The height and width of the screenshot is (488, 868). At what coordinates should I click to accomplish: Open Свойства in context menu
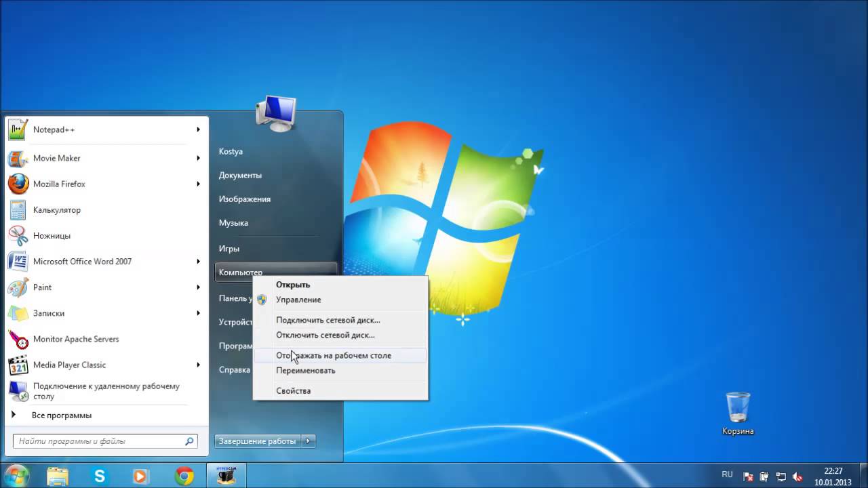pyautogui.click(x=340, y=390)
